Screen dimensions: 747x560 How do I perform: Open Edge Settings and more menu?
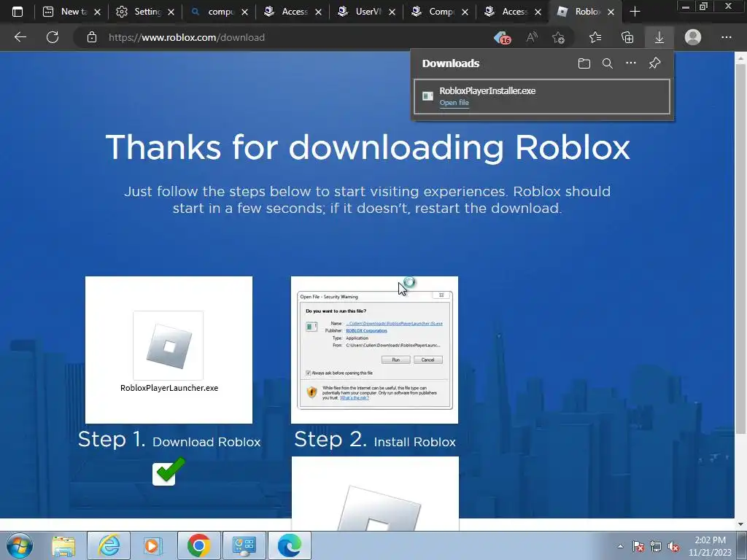(x=726, y=37)
